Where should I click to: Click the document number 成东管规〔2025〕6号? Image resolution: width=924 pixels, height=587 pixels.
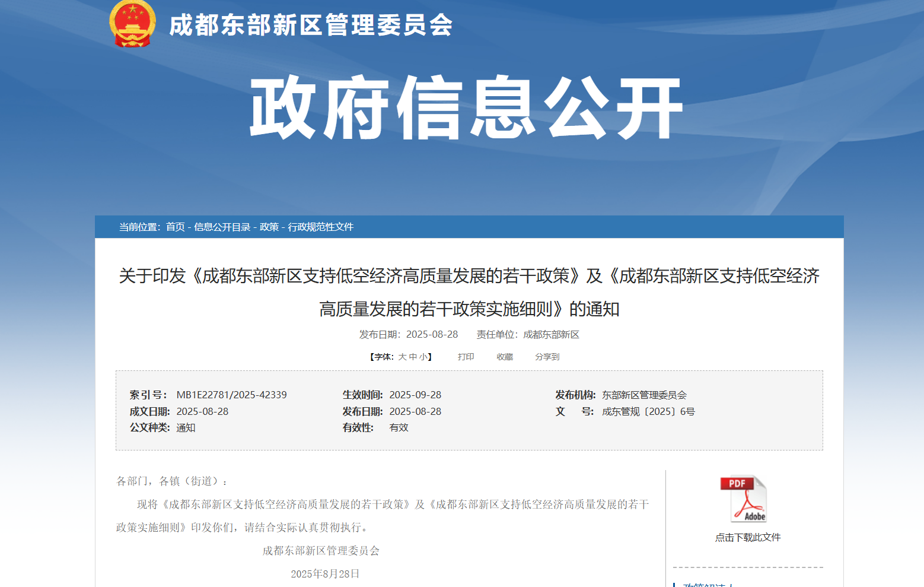tap(648, 411)
